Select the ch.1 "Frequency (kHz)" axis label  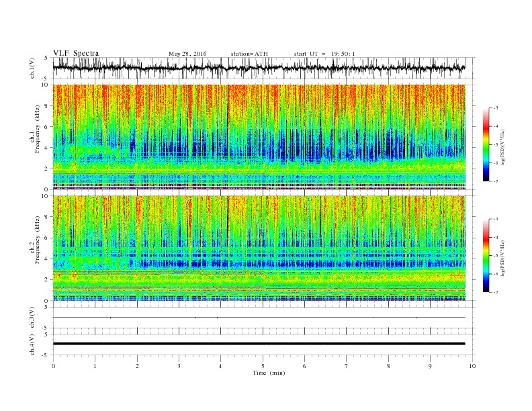click(x=38, y=129)
